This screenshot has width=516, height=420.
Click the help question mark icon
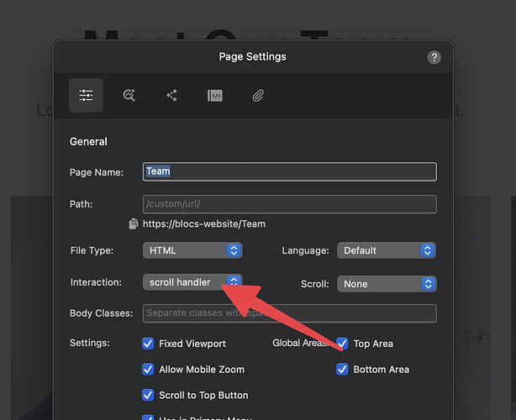(434, 57)
